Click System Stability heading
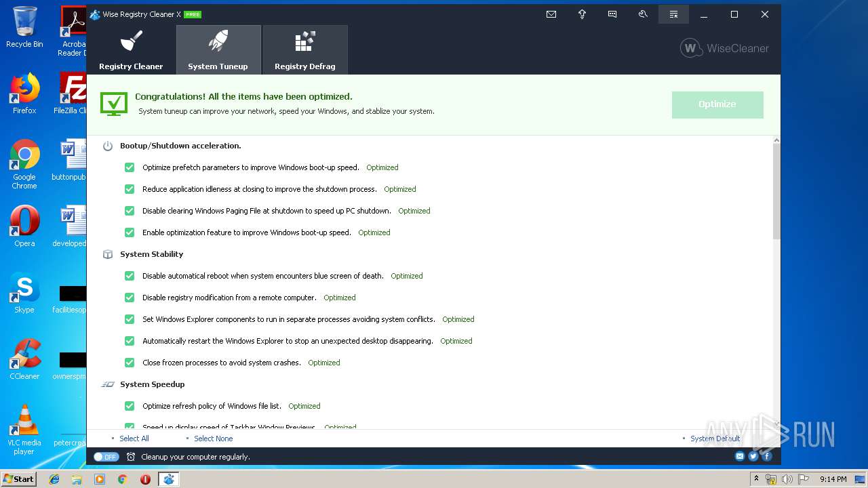The height and width of the screenshot is (488, 868). pos(152,254)
